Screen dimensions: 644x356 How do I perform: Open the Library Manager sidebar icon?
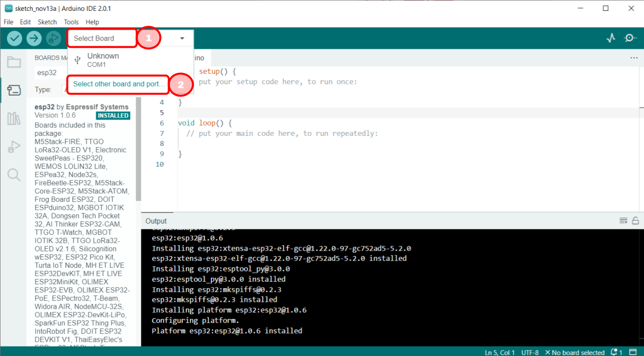click(x=14, y=118)
